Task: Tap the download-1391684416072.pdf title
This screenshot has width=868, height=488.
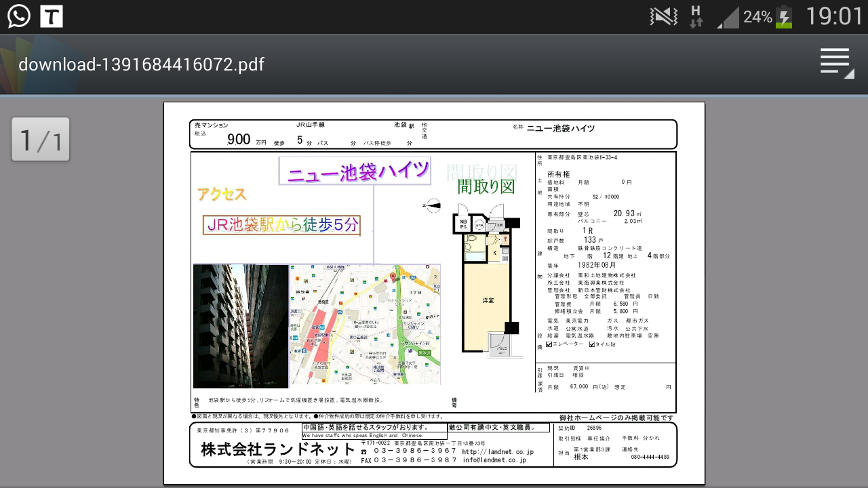Action: pyautogui.click(x=141, y=64)
